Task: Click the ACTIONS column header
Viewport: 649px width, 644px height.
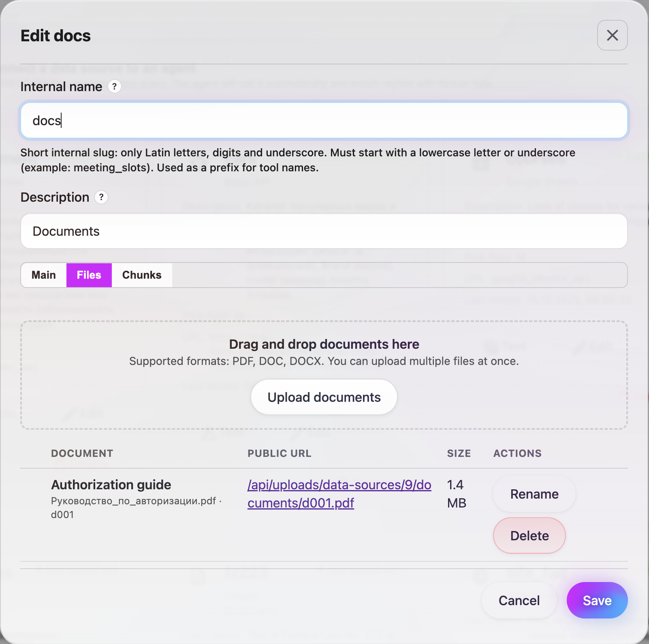Action: (517, 453)
